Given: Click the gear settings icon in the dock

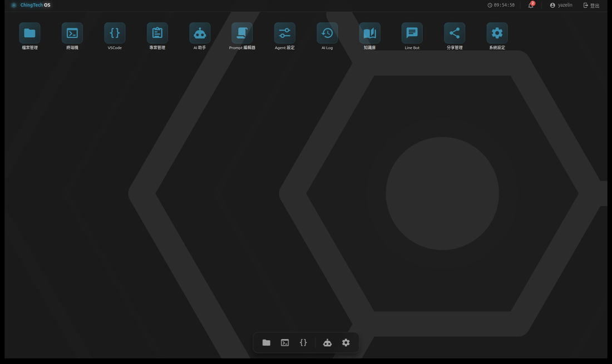Looking at the screenshot, I should [x=346, y=342].
